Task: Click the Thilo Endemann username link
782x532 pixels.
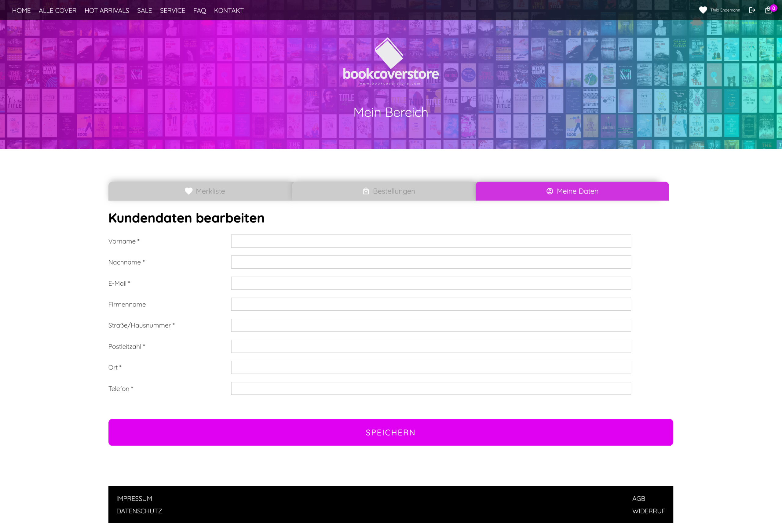Action: point(725,10)
